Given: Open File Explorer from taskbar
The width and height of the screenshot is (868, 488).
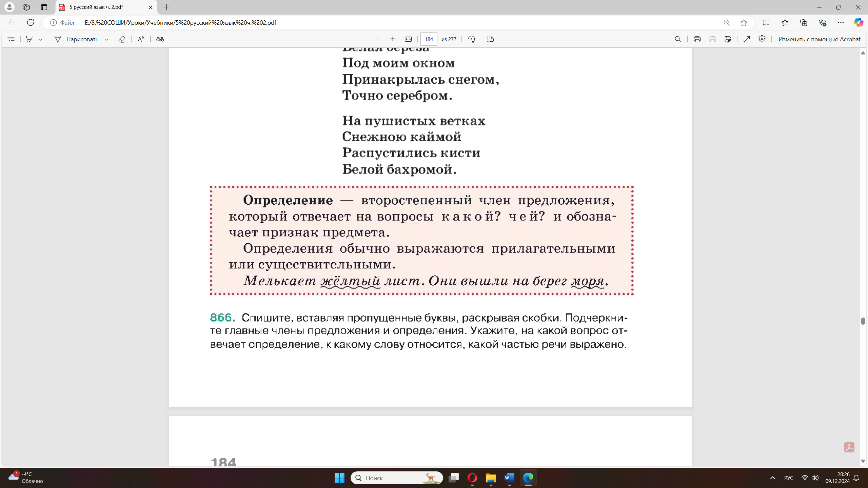Looking at the screenshot, I should (x=491, y=478).
